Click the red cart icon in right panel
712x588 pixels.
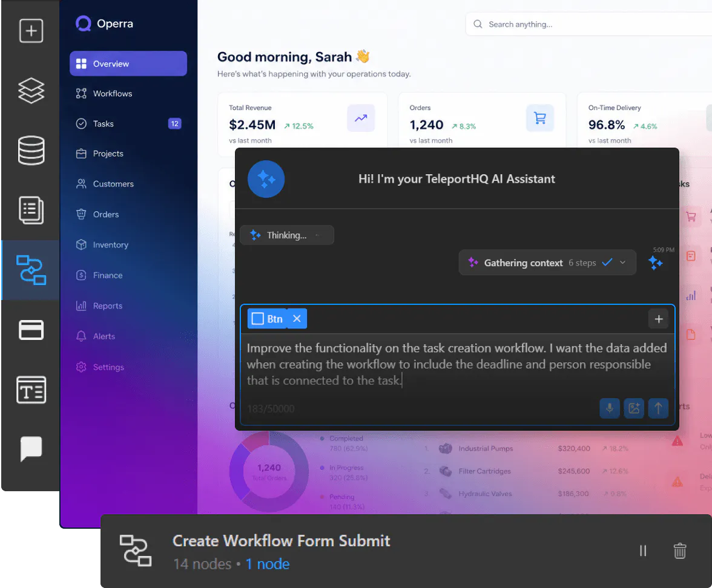[691, 217]
